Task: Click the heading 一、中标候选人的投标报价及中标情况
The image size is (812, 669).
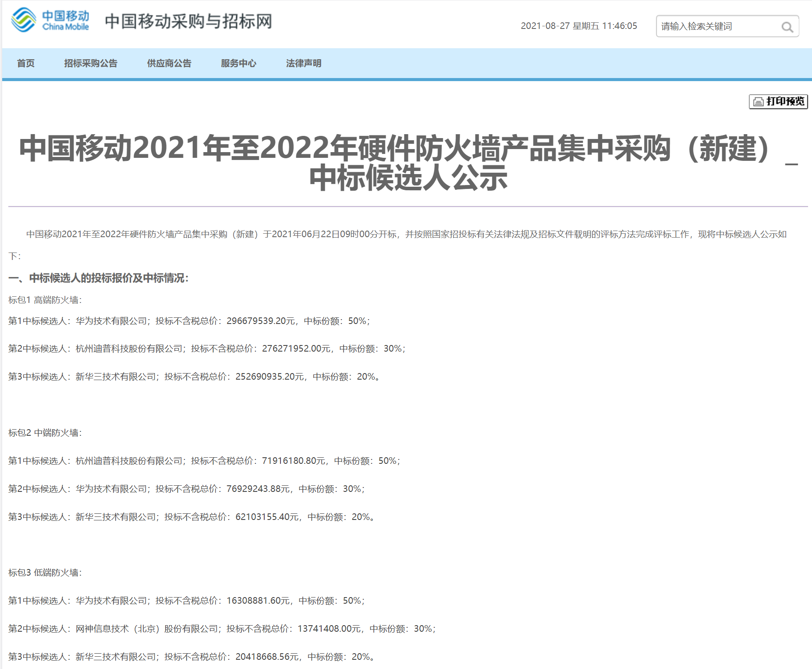Action: [99, 278]
